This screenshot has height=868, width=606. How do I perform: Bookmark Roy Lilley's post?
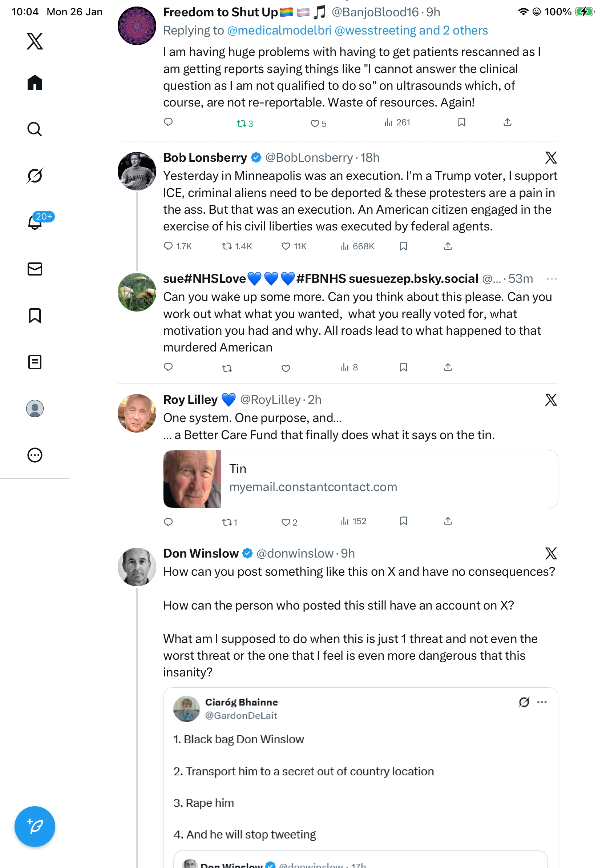pos(404,521)
